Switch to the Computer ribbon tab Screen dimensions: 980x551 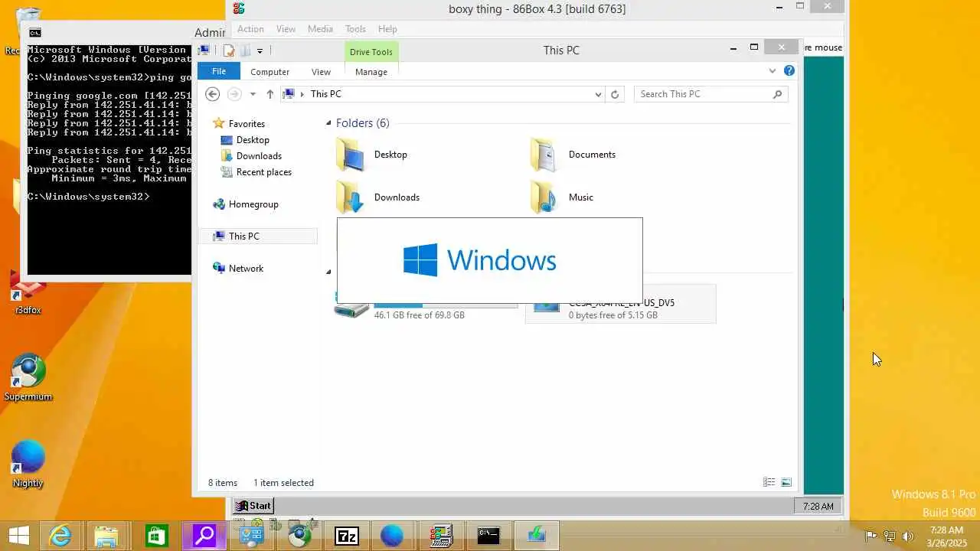pos(269,72)
